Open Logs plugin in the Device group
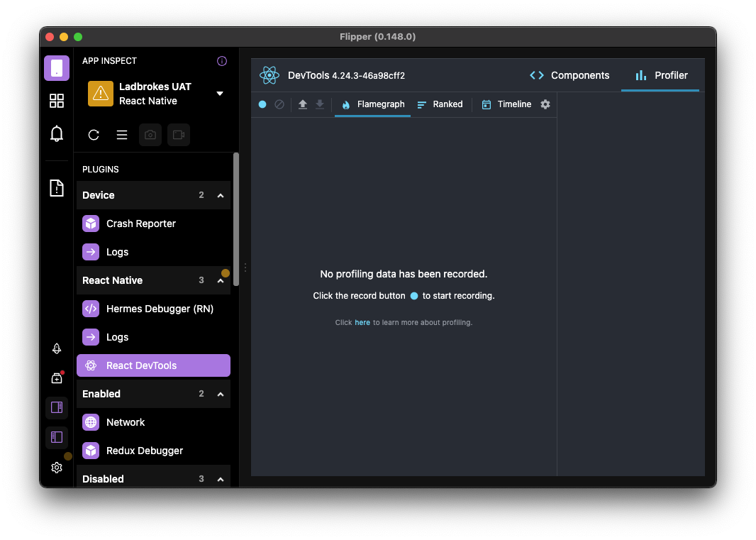 click(153, 252)
